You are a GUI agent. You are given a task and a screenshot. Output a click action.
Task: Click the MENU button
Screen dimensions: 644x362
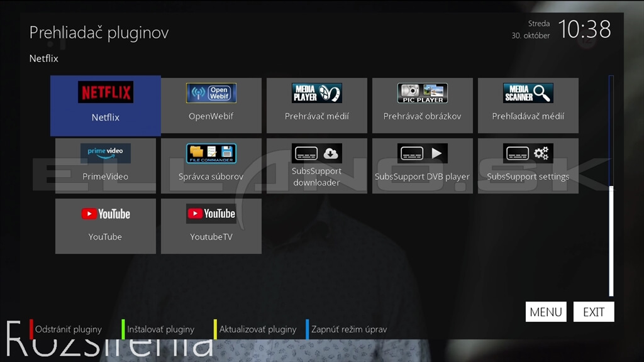point(546,312)
